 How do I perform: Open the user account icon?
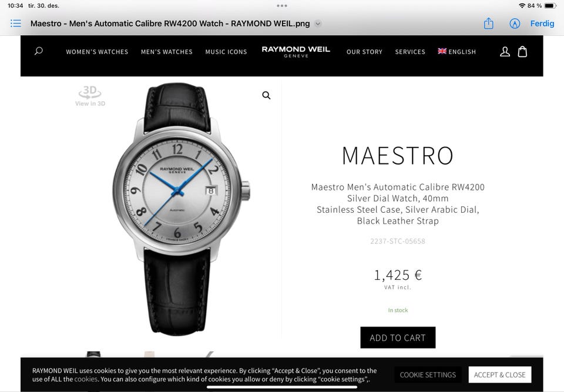point(505,52)
